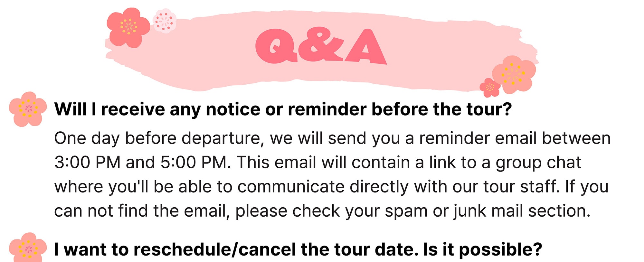Viewport: 644px width, 262px height.
Task: Click the letter Q in the heading
Action: coord(276,46)
